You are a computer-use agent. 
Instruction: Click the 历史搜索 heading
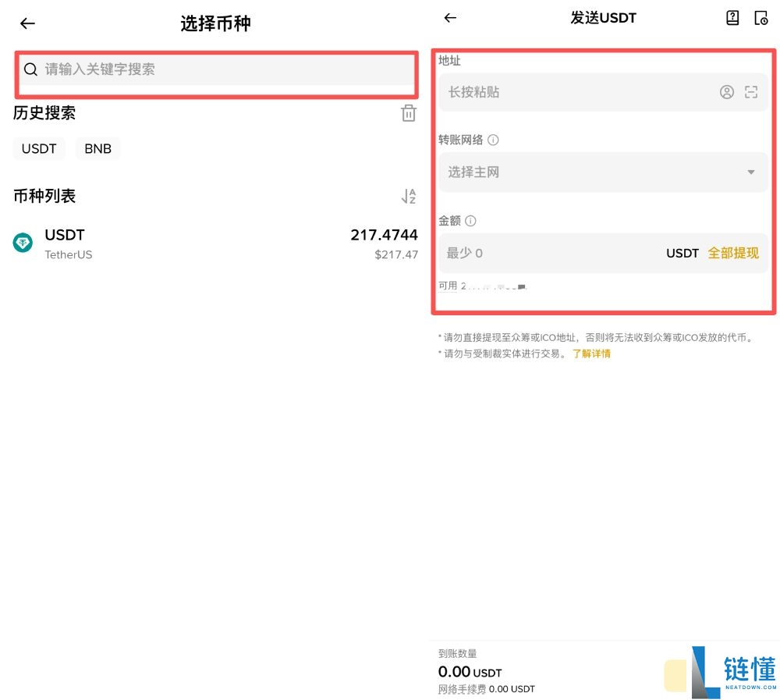(x=44, y=113)
